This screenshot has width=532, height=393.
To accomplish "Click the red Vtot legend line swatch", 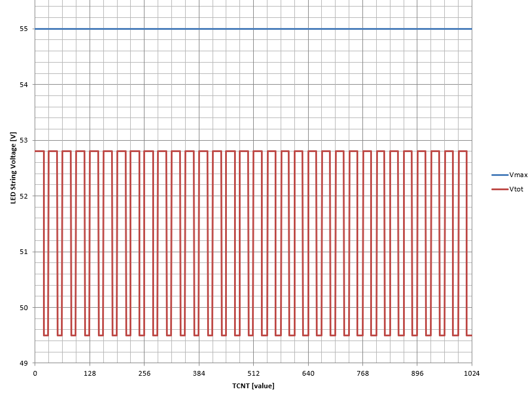I will click(499, 189).
